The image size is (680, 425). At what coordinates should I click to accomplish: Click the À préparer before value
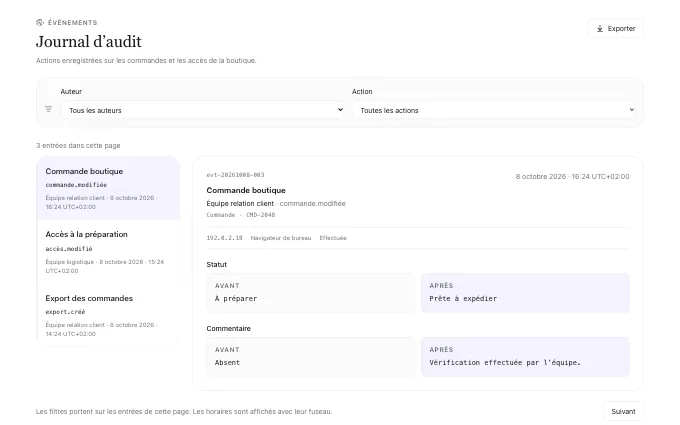pos(236,298)
